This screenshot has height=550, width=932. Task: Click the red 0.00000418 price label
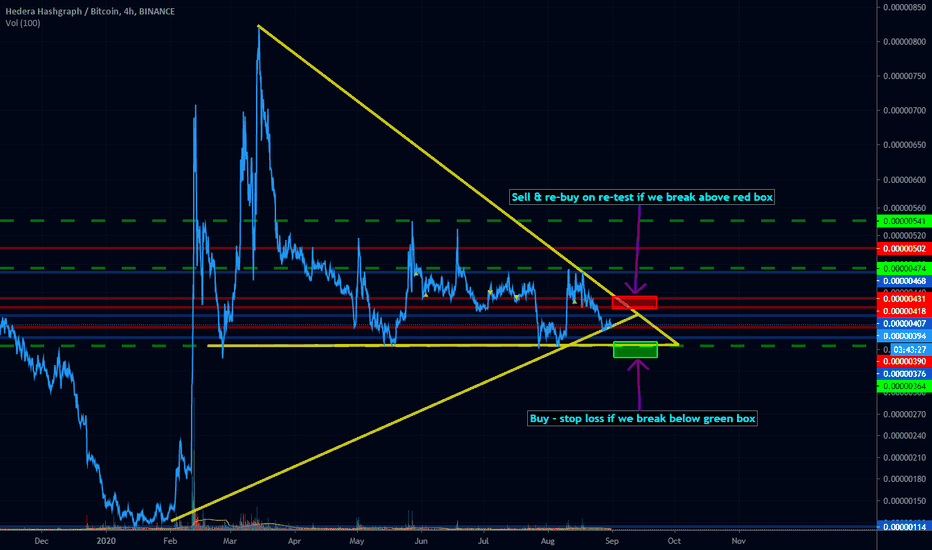(904, 311)
